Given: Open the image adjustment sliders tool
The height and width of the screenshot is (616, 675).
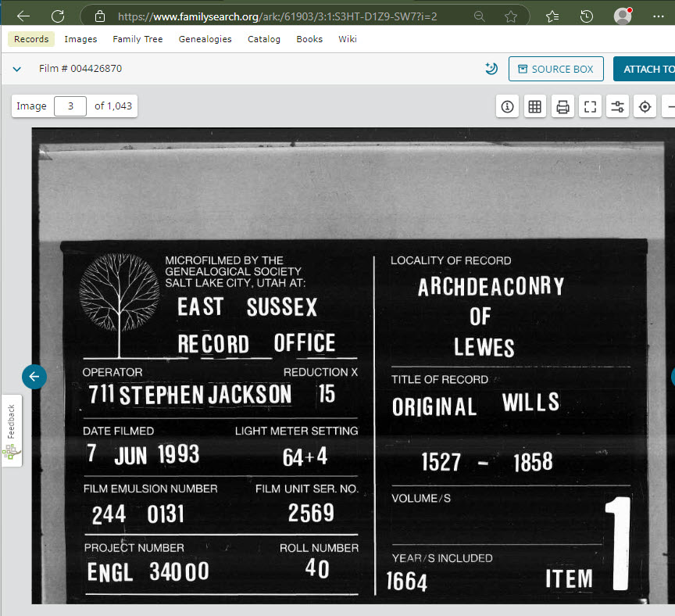Looking at the screenshot, I should point(618,106).
